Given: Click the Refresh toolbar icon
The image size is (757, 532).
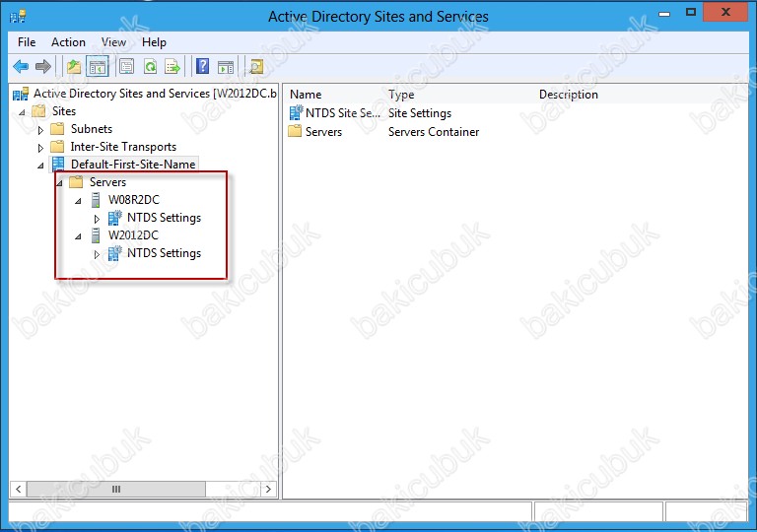Looking at the screenshot, I should (x=150, y=66).
